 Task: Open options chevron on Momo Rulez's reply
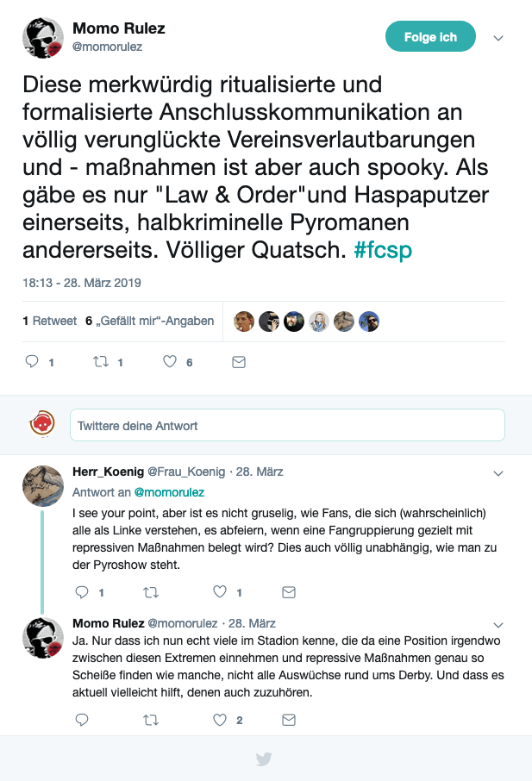click(x=498, y=624)
